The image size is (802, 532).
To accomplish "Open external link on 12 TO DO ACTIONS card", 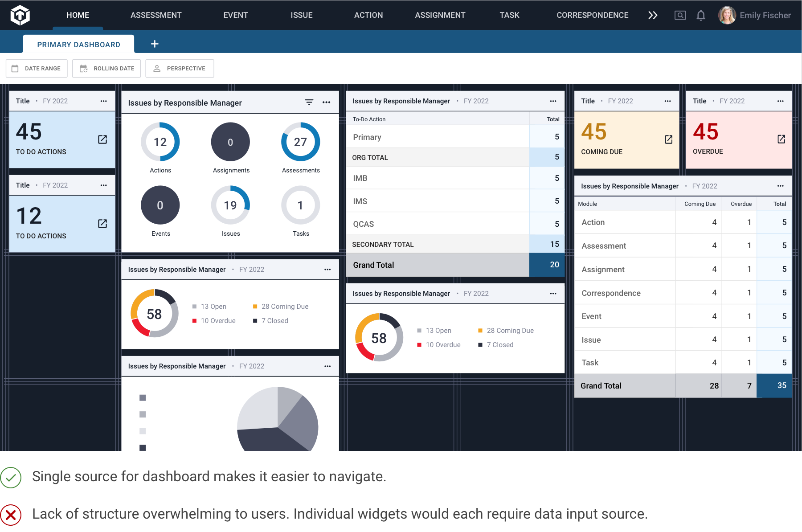I will [x=102, y=224].
